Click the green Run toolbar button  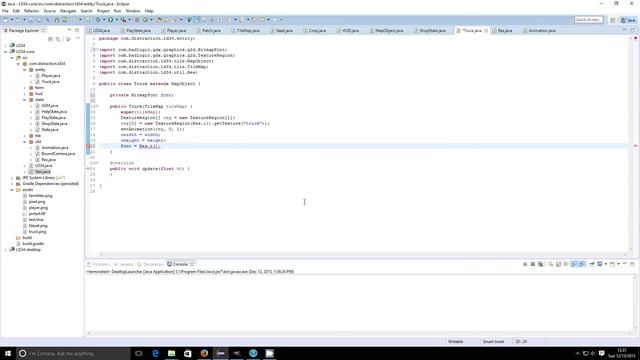(110, 20)
